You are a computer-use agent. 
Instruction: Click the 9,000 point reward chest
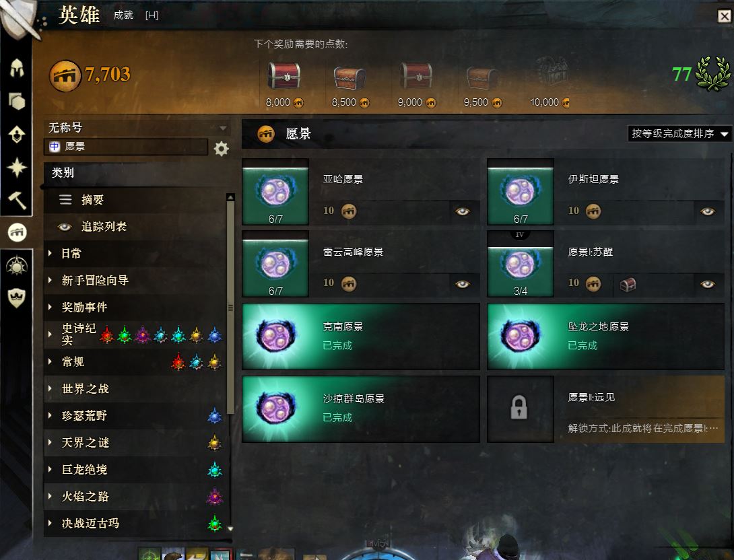tap(416, 75)
